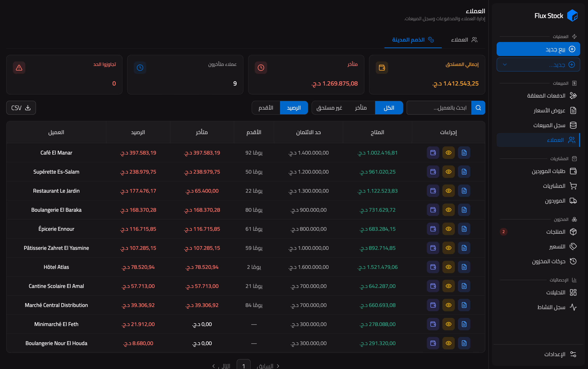Open عروض الأسعار in sidebar
Viewport: 588px width, 369px height.
point(538,110)
